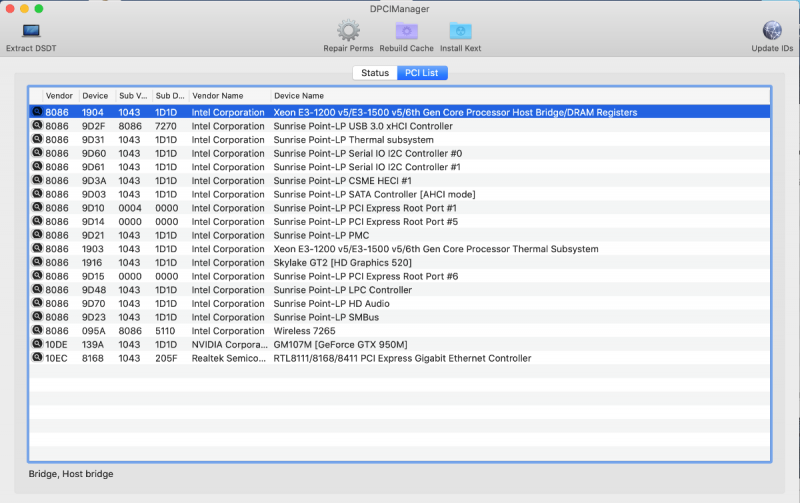
Task: Select the Sunrise Point-LP HD Audio row
Action: 332,304
